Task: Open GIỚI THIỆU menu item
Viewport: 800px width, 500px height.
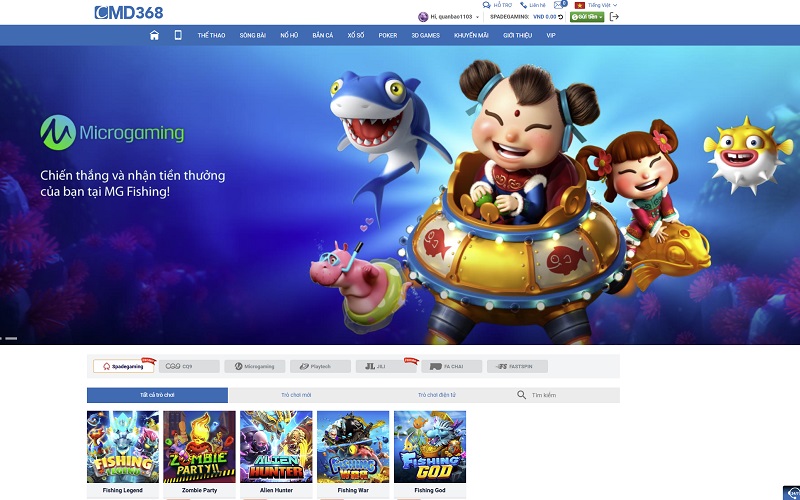Action: (x=517, y=35)
